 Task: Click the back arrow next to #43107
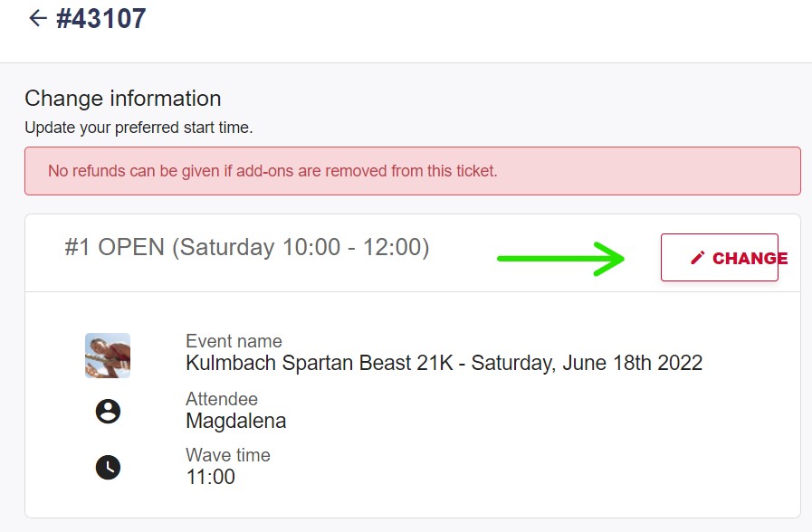pos(37,18)
